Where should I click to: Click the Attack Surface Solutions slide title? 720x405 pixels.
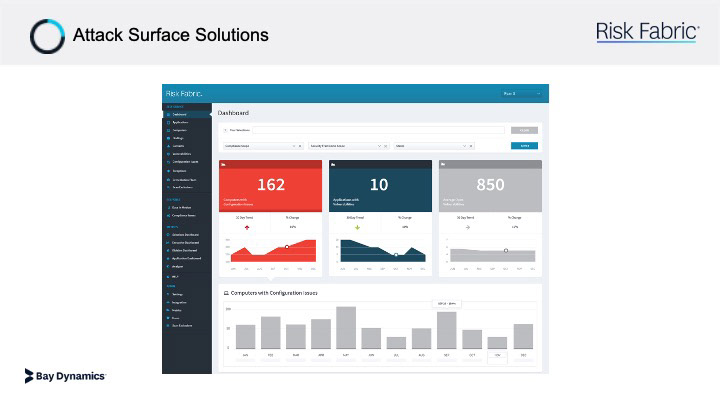(x=171, y=35)
